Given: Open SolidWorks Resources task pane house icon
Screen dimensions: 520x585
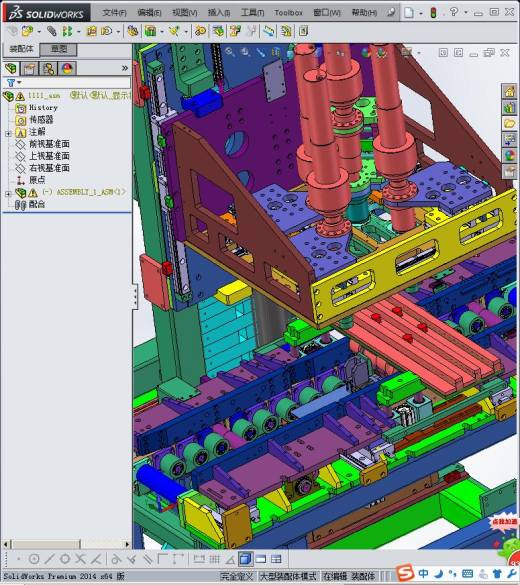Looking at the screenshot, I should (x=510, y=91).
